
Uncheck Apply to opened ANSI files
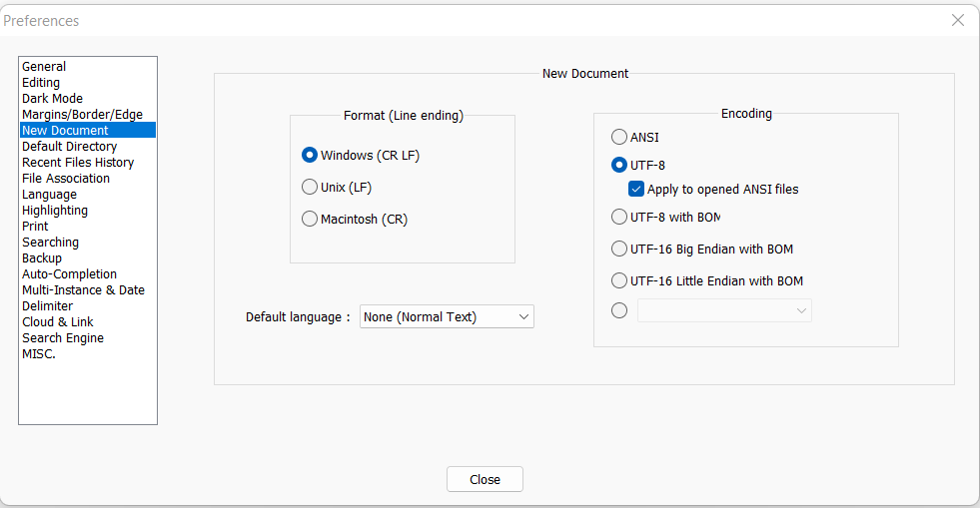point(636,189)
